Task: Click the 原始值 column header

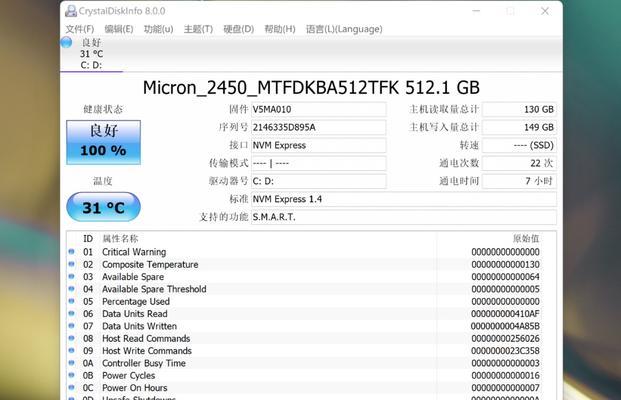Action: pyautogui.click(x=526, y=238)
